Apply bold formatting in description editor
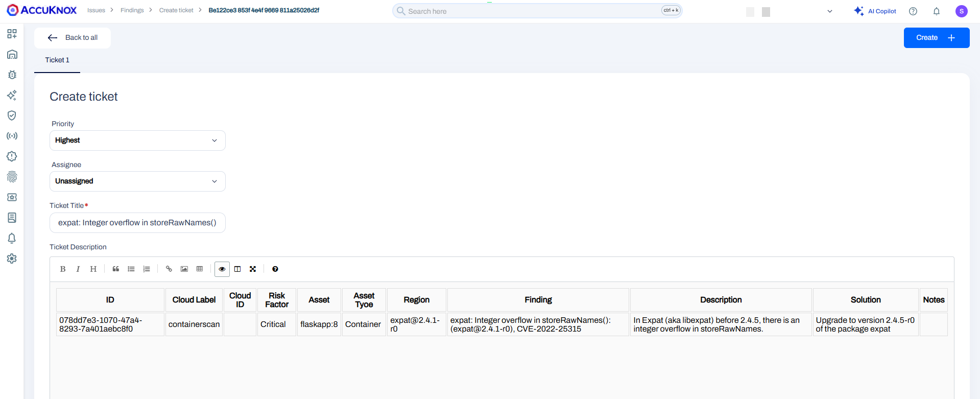 pyautogui.click(x=63, y=269)
